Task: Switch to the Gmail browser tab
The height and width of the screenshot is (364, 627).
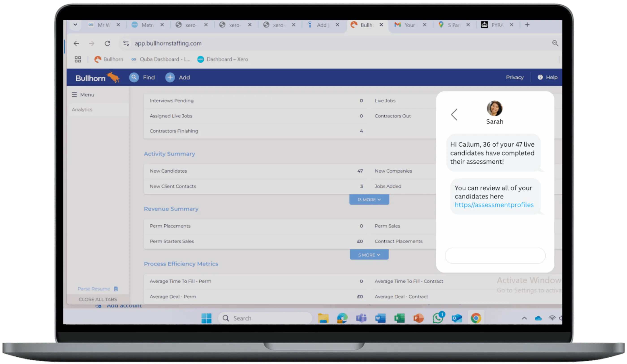Action: (405, 25)
